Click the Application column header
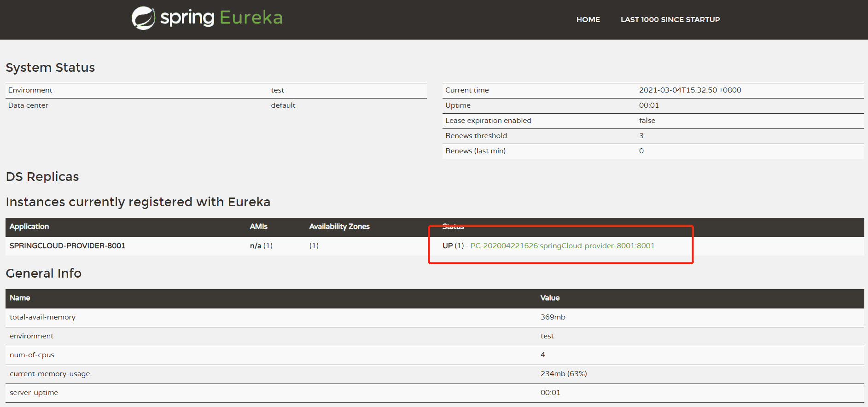The image size is (868, 407). [x=29, y=227]
